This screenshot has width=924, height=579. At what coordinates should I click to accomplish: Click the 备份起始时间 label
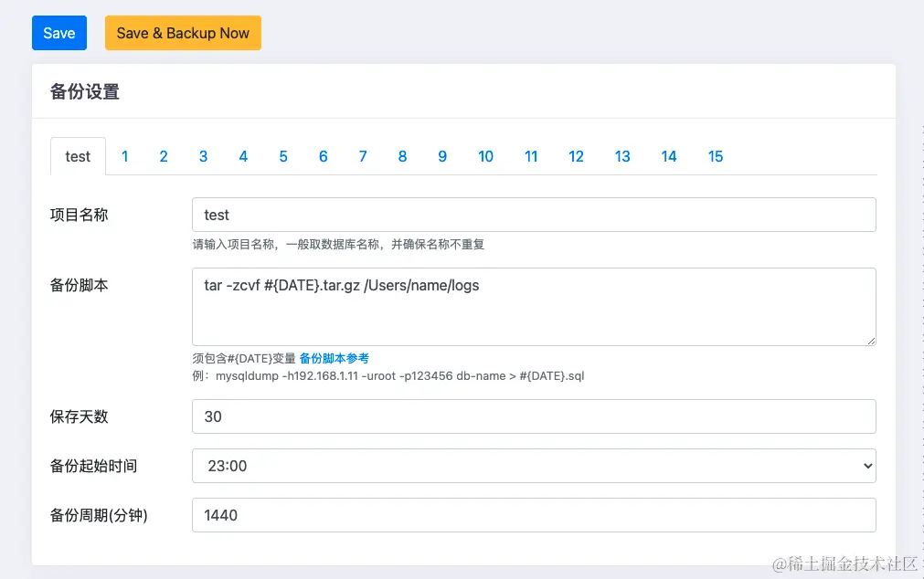point(94,467)
